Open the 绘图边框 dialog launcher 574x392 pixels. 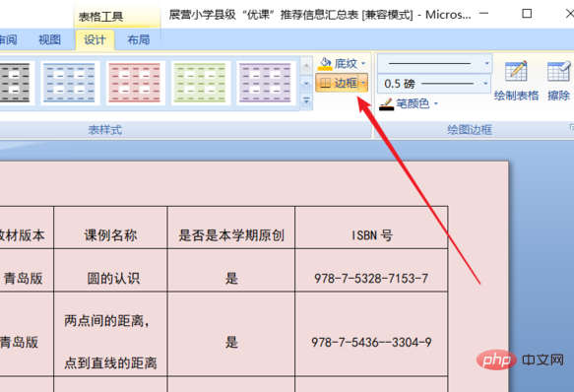pos(571,127)
